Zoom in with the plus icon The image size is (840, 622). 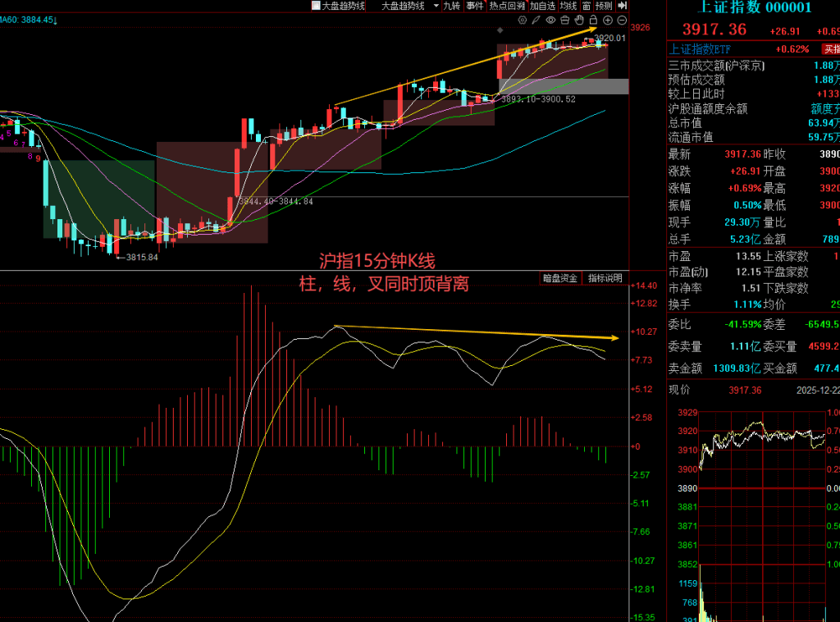coord(607,20)
